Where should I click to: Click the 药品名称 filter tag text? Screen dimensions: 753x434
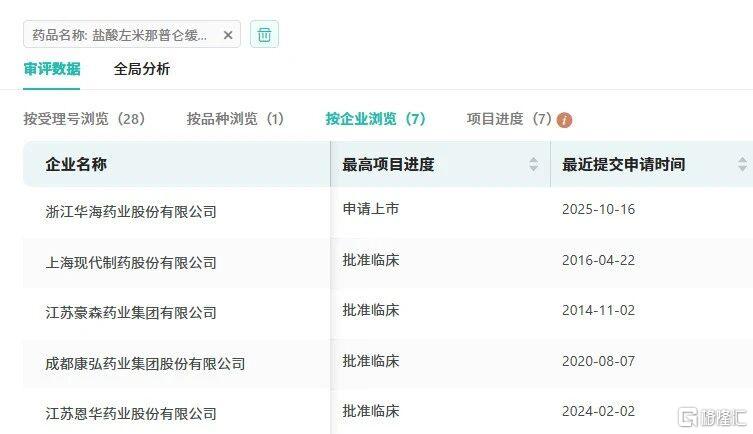point(120,35)
